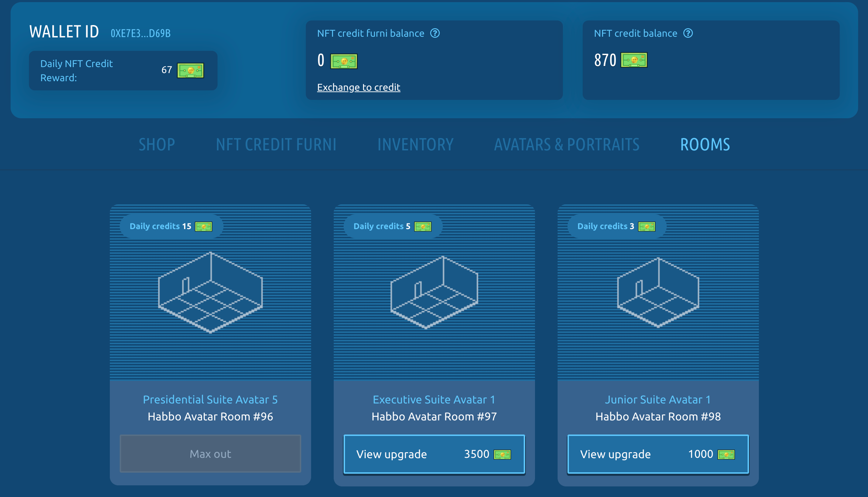Click the credit icon next to furni balance 0
Viewport: 868px width, 497px height.
[x=344, y=61]
